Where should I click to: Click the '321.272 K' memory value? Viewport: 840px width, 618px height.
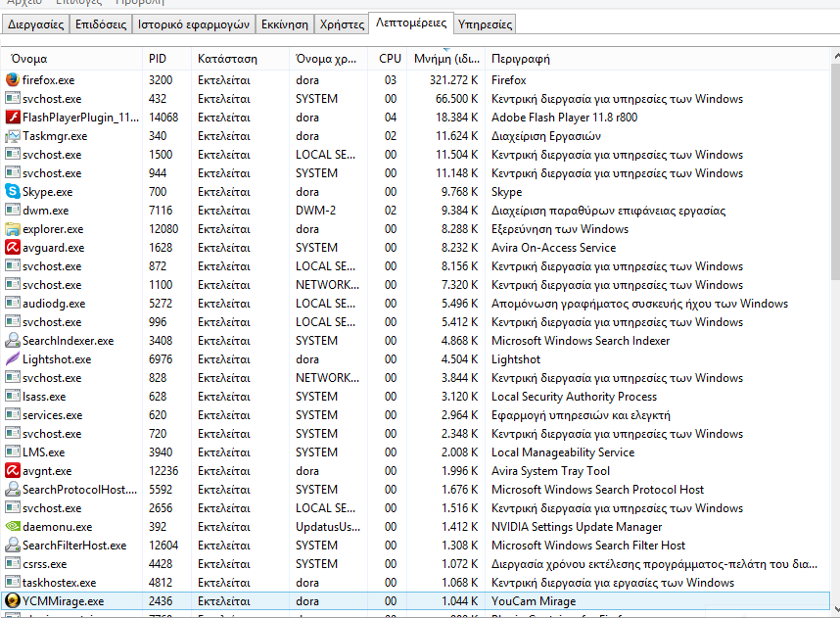click(453, 80)
